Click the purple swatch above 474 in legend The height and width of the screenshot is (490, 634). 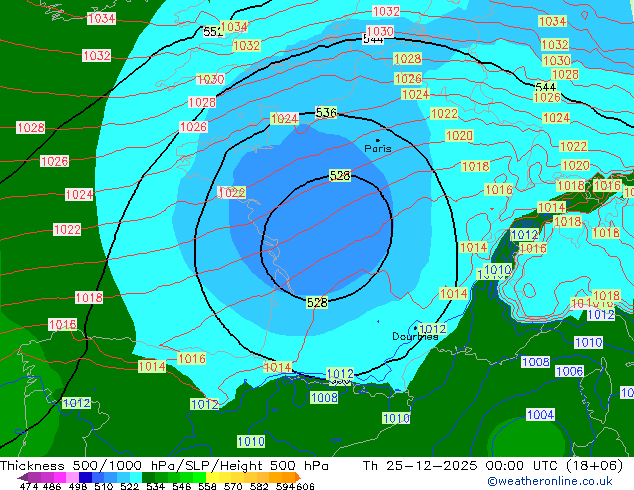point(34,477)
